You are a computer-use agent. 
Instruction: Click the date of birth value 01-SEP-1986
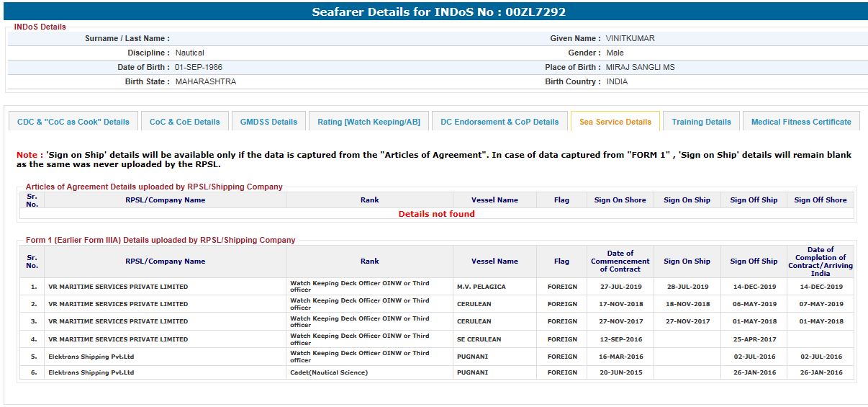199,67
